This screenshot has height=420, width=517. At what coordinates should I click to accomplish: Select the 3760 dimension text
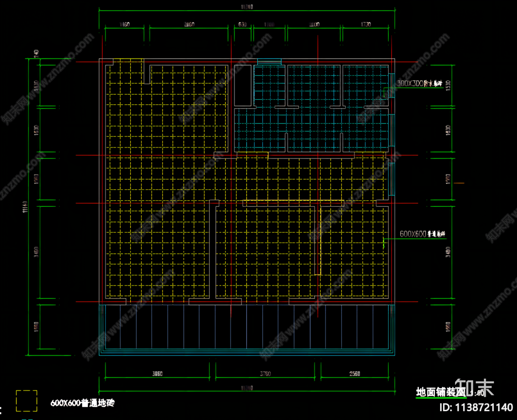[265, 374]
